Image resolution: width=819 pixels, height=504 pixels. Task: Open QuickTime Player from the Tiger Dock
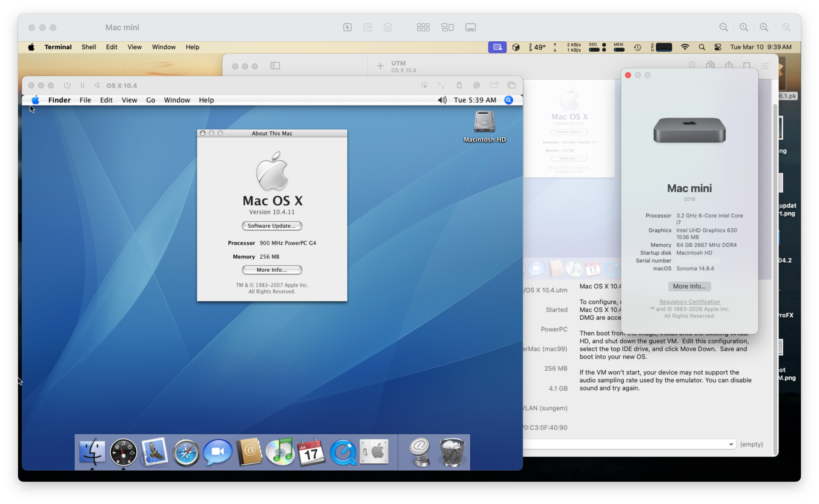coord(343,452)
